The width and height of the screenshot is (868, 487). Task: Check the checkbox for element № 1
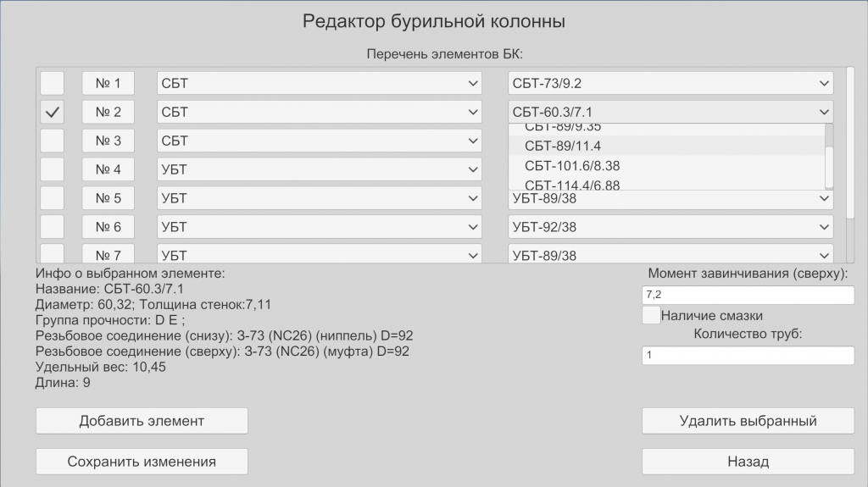click(53, 83)
